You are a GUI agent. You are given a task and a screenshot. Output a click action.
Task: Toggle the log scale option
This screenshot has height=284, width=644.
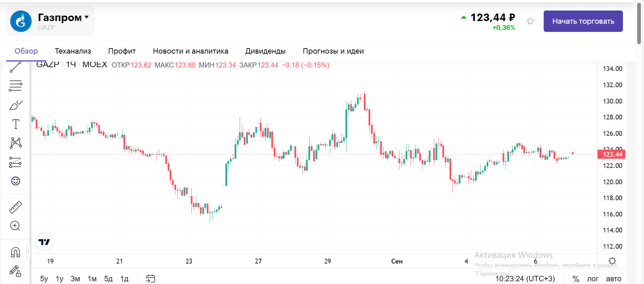(x=592, y=279)
